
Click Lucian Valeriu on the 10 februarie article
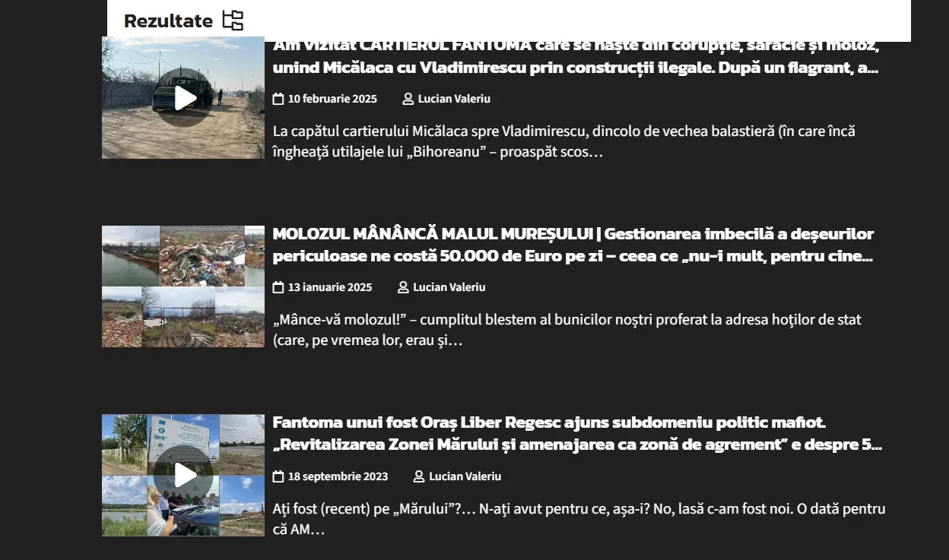point(454,99)
